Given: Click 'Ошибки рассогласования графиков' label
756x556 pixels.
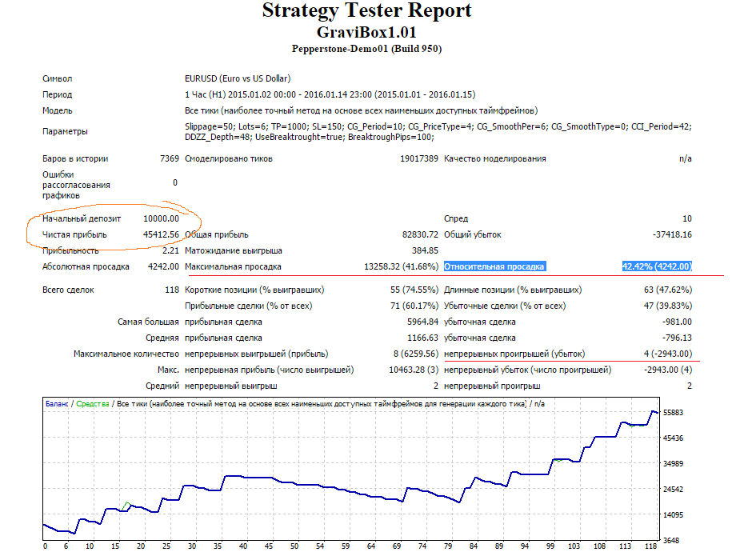Looking at the screenshot, I should pyautogui.click(x=76, y=185).
